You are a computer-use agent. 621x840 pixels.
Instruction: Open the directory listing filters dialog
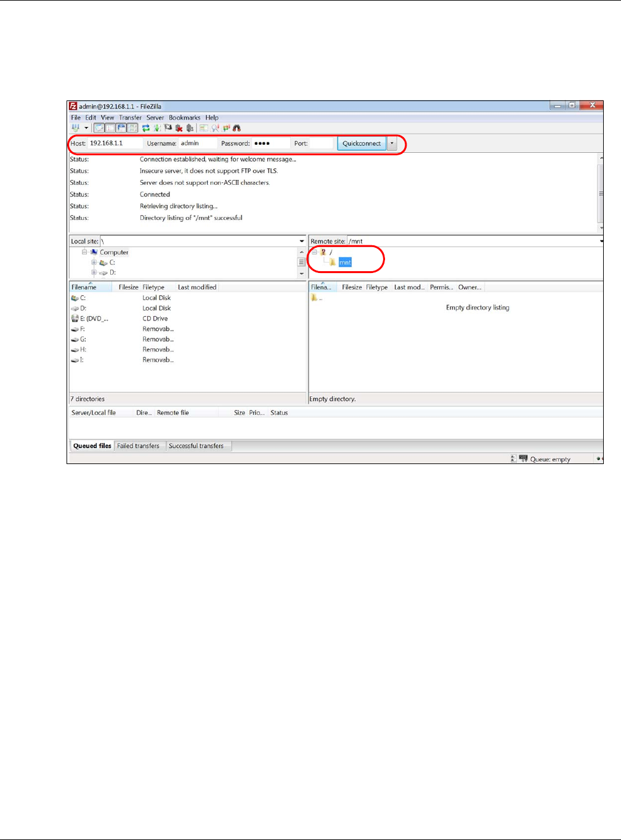203,128
